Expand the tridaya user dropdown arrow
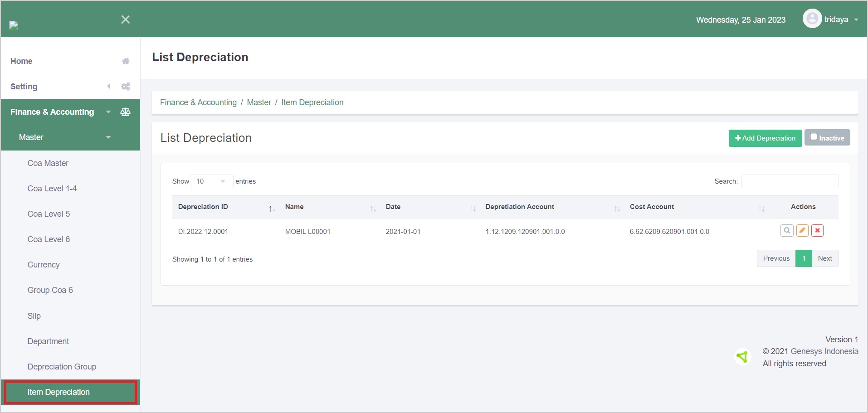Screen dimensions: 868x413 coord(856,20)
